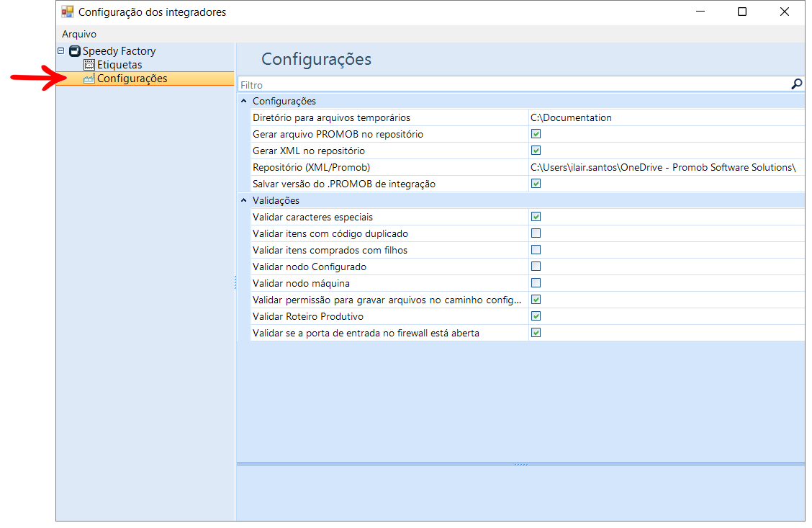Screen dimensions: 812x528
Task: Close the Configuração dos integradores window
Action: 785,12
